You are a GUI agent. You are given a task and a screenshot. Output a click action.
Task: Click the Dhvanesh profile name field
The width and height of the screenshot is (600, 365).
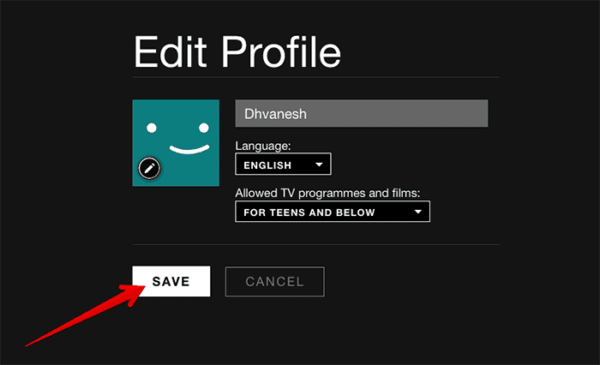click(x=361, y=113)
